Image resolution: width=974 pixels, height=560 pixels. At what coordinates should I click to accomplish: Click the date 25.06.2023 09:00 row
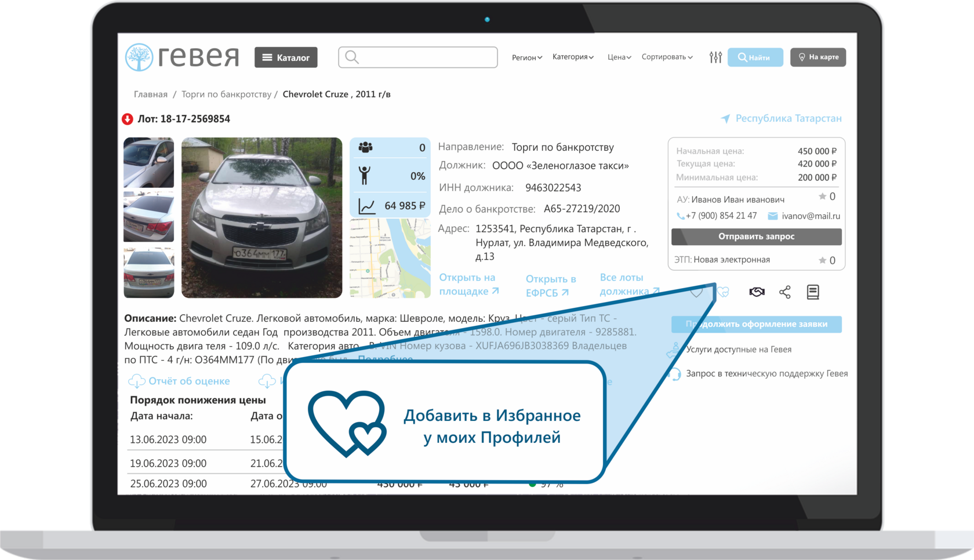coord(168,483)
